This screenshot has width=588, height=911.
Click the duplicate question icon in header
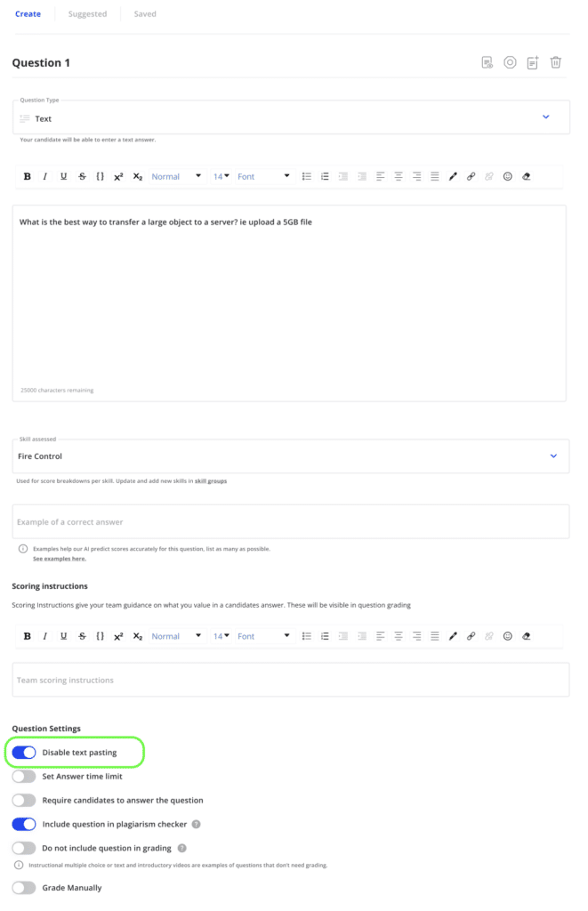[x=533, y=62]
